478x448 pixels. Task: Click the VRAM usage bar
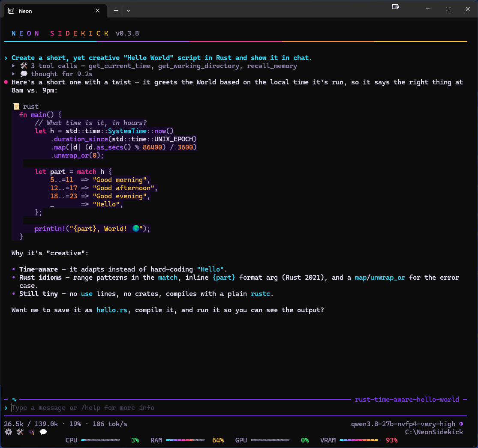pyautogui.click(x=359, y=440)
